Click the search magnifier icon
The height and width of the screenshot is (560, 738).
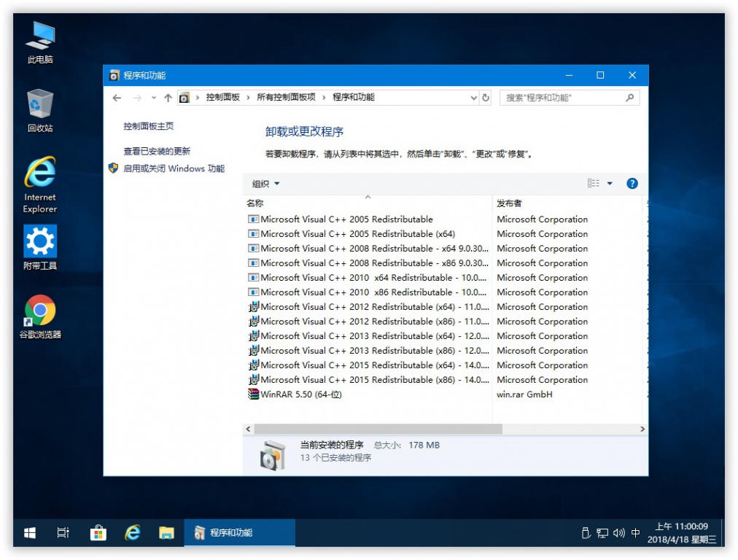point(630,98)
